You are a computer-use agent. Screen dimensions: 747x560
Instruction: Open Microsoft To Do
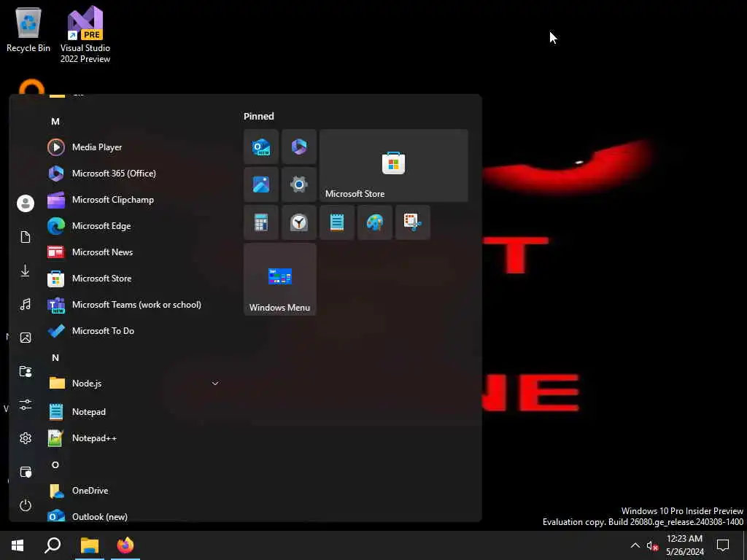[x=133, y=330]
